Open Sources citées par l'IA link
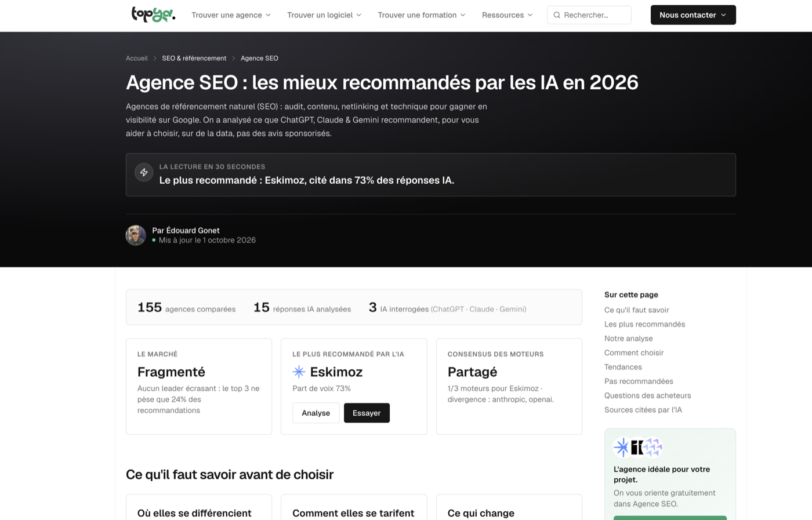812x520 pixels. tap(643, 409)
